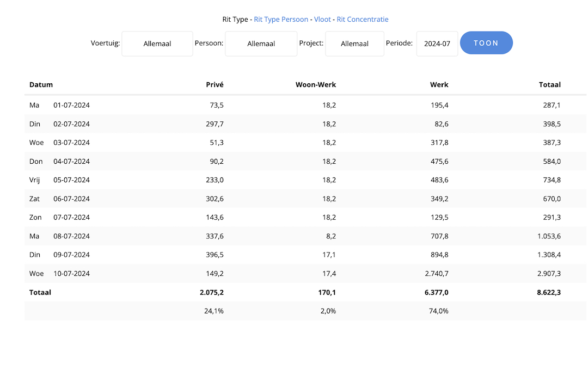Image resolution: width=588 pixels, height=370 pixels.
Task: Select the row for 05-07-2024
Action: [x=294, y=180]
